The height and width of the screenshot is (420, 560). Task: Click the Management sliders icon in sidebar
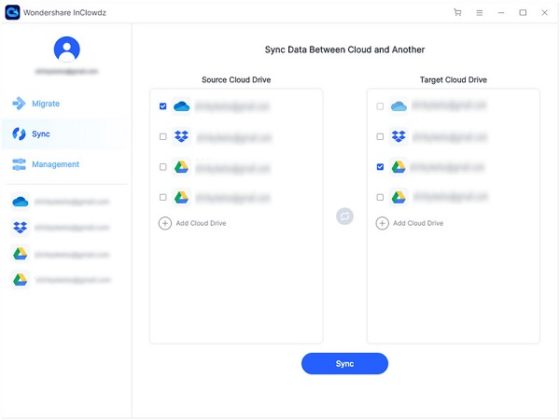point(19,164)
